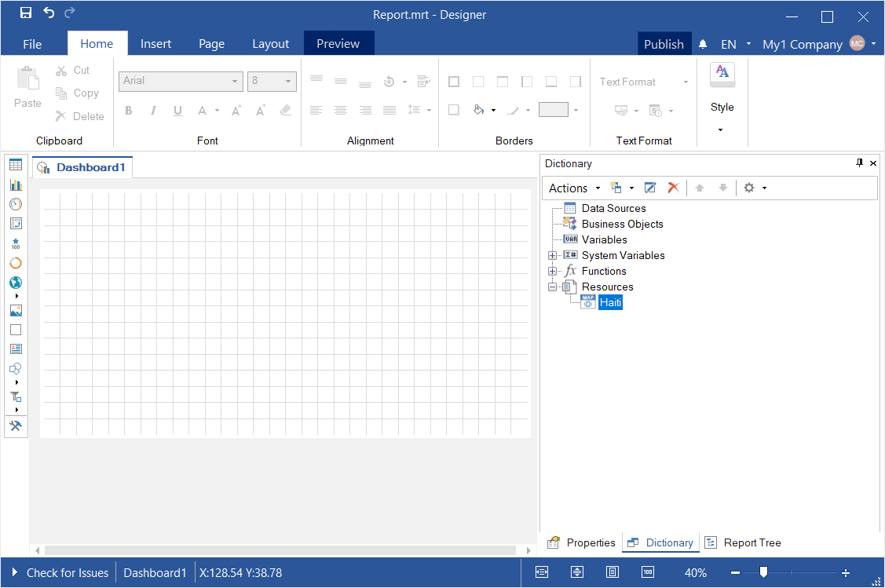Screen dimensions: 885x588
Task: Open the toolbox setup tools icon
Action: point(16,426)
